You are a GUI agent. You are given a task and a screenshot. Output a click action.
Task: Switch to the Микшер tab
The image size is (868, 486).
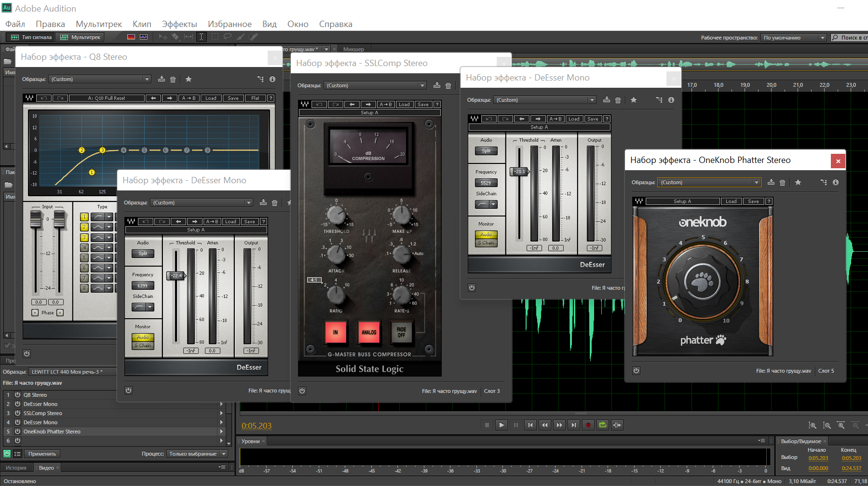pos(353,49)
